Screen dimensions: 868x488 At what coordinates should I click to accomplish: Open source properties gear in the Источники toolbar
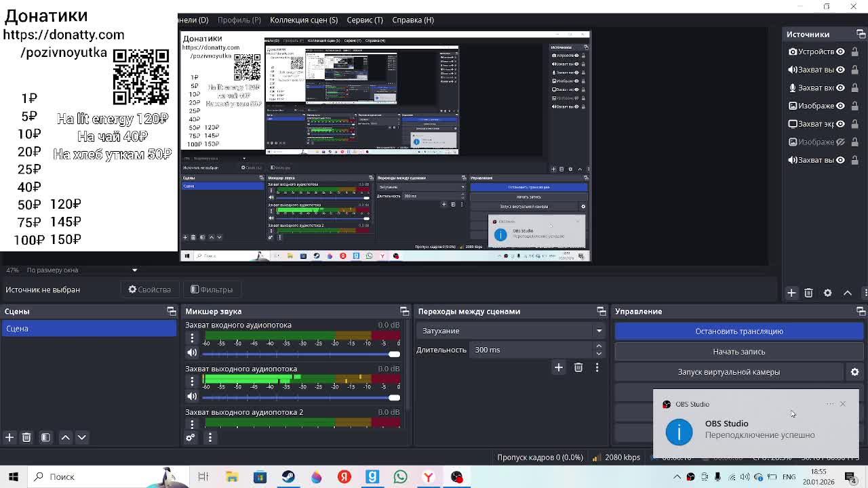pos(827,293)
